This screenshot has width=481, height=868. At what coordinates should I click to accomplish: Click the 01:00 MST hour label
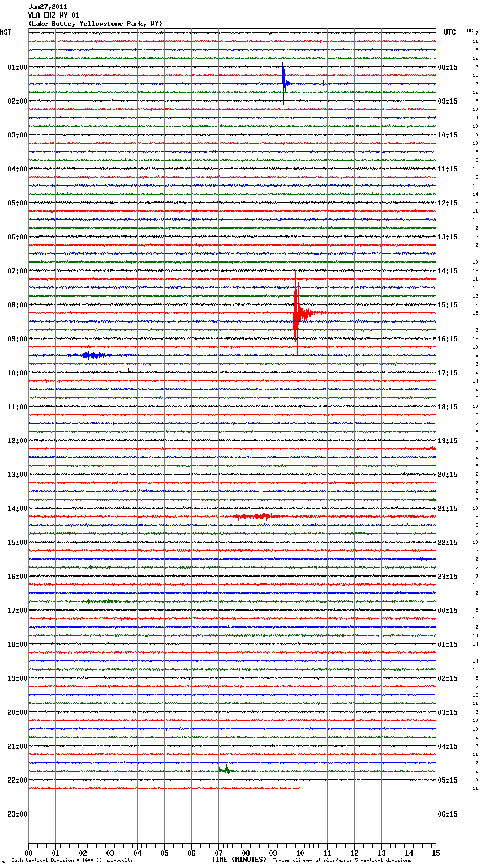(18, 67)
